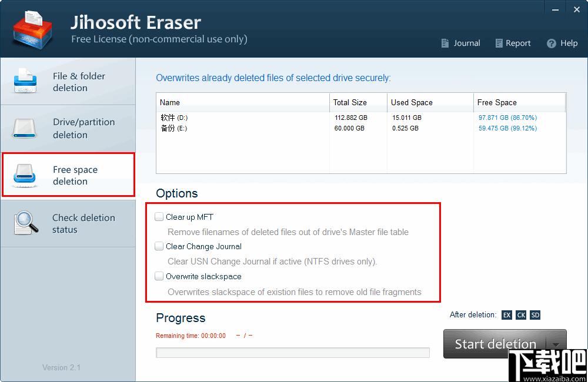588x382 pixels.
Task: Close the Jihosoft Eraser window
Action: tap(577, 9)
